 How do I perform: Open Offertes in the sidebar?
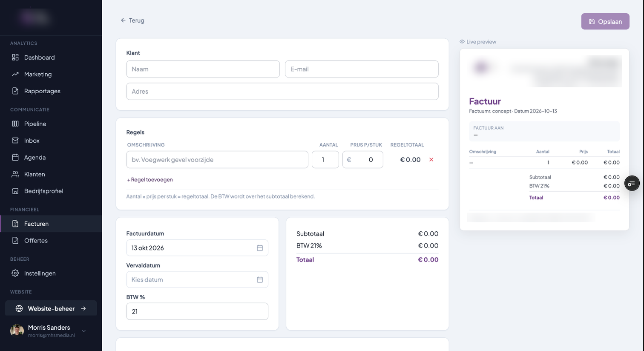pyautogui.click(x=51, y=241)
